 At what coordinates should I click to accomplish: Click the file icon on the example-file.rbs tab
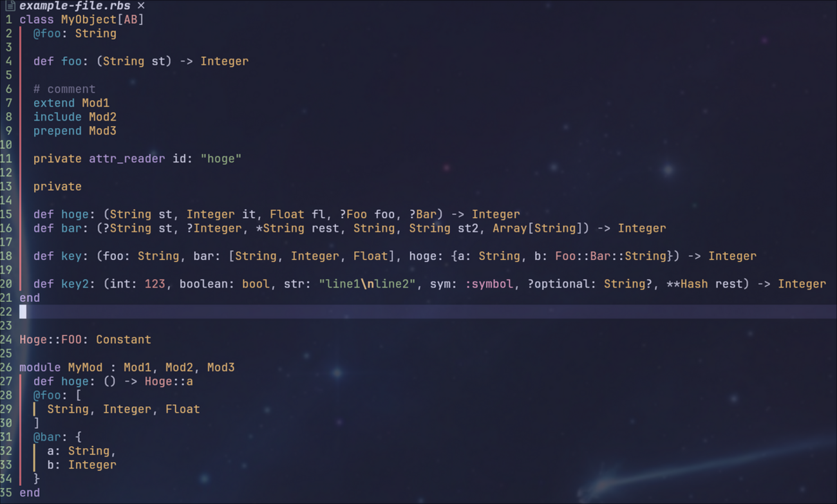10,6
